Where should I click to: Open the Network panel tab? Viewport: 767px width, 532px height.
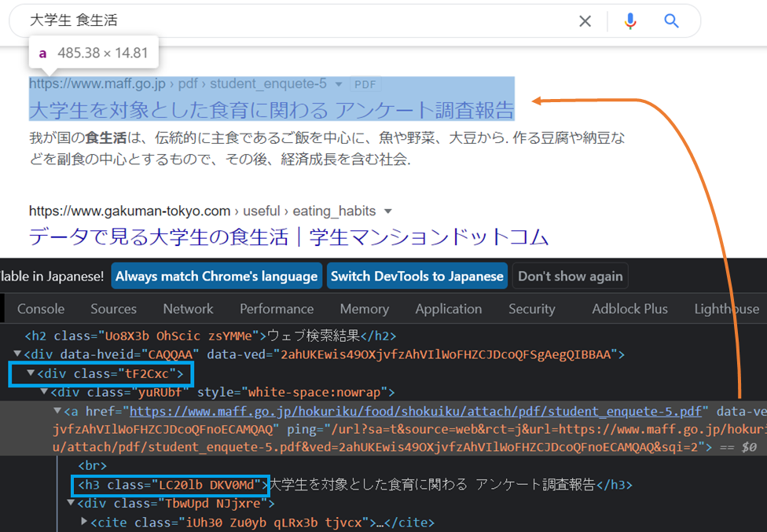tap(188, 309)
